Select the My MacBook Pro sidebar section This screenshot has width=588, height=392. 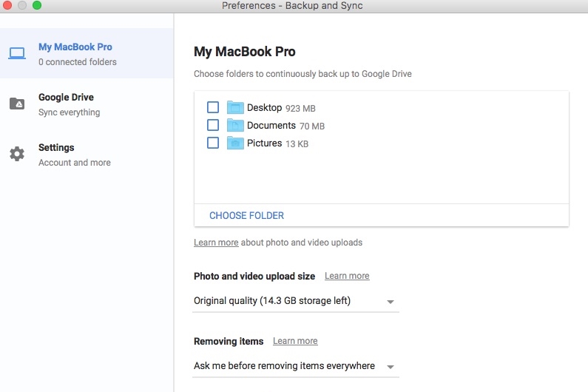[87, 53]
